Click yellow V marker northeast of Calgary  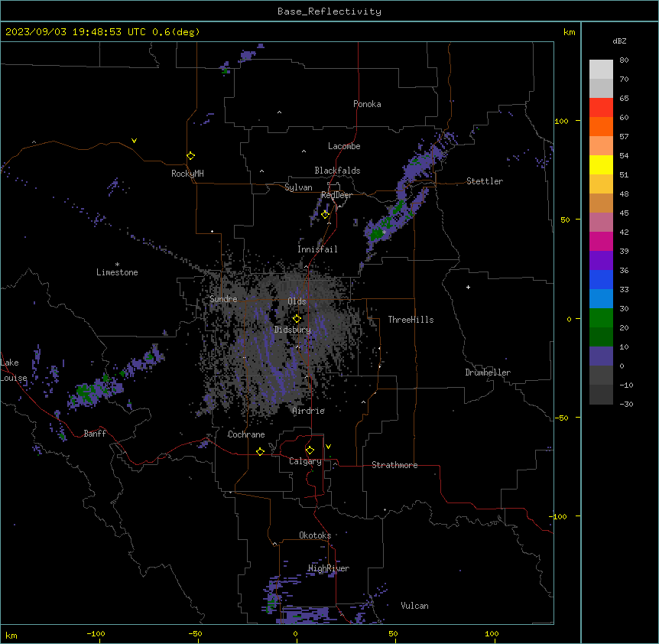[328, 447]
